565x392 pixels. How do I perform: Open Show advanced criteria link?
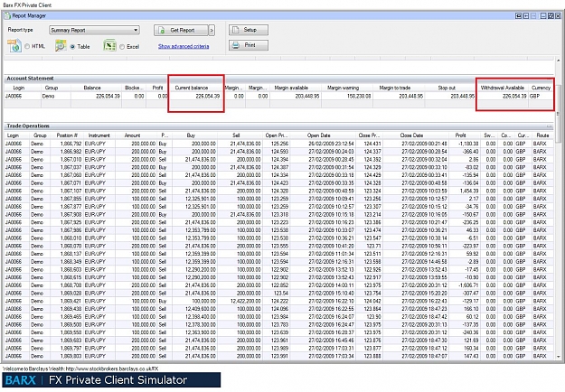[x=184, y=46]
